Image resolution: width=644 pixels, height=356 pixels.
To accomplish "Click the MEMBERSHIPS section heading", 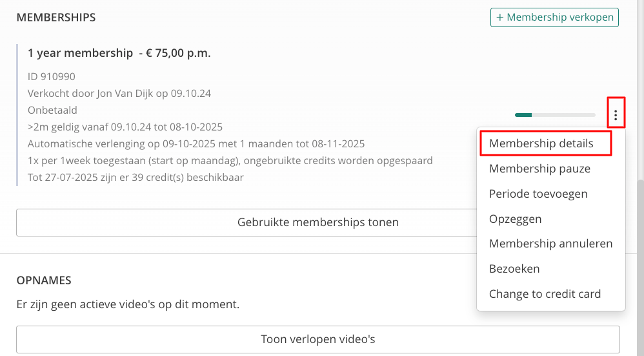I will (56, 17).
